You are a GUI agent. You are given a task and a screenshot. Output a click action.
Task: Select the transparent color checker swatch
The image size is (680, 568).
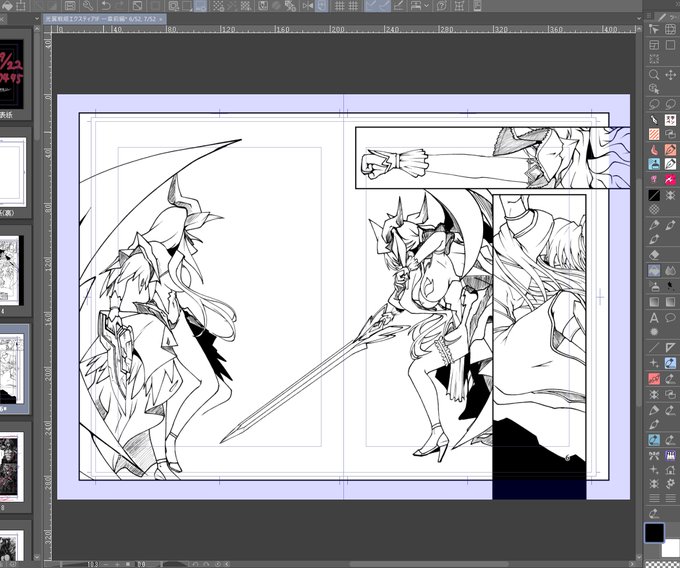click(x=662, y=564)
